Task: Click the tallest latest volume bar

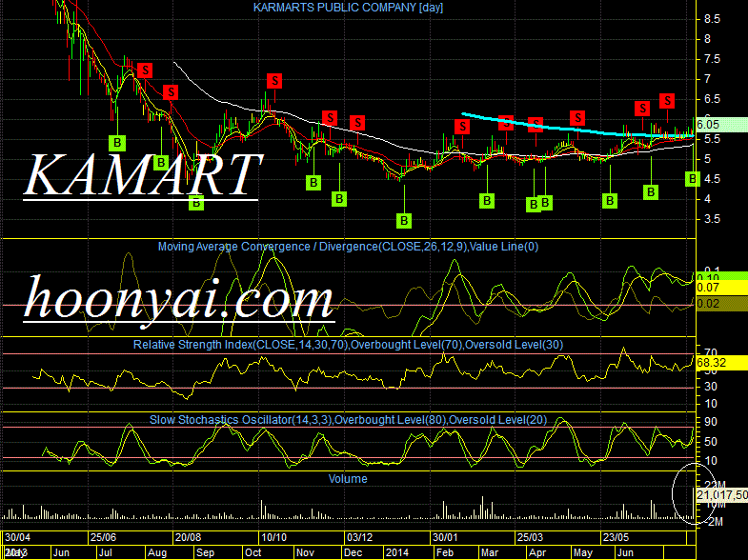Action: coord(693,503)
